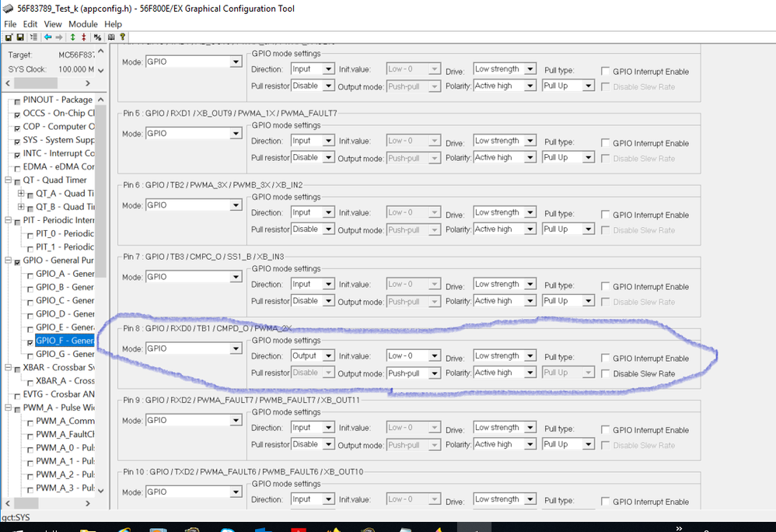Click the SYS Clock 100.000 M value
Screen dimensions: 776x532
tap(76, 69)
